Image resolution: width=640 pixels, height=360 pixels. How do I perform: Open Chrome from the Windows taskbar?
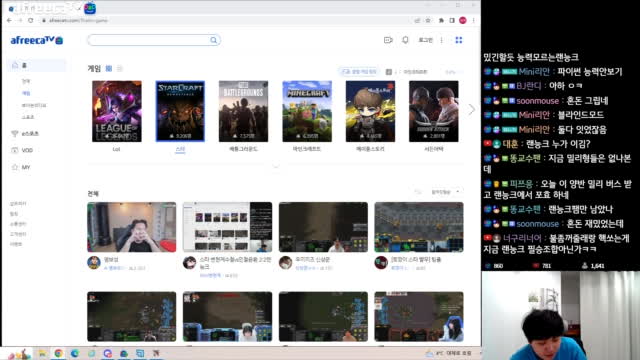pos(58,353)
